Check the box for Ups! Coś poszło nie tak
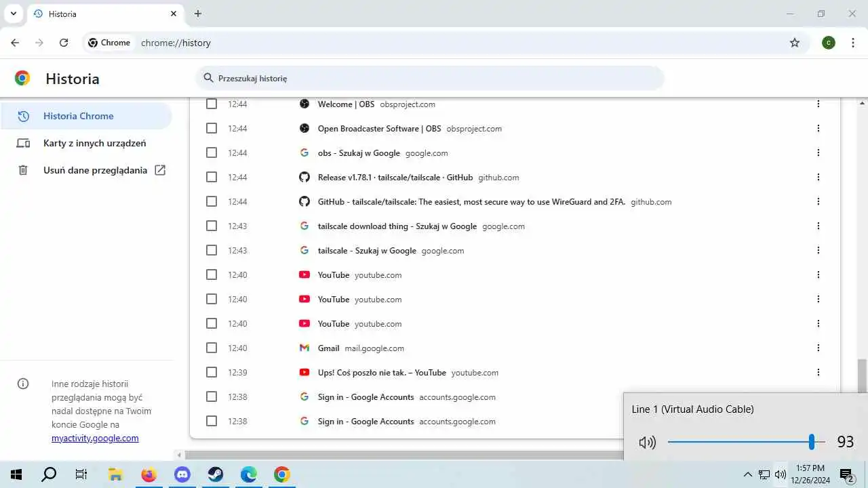The height and width of the screenshot is (488, 868). coord(212,372)
